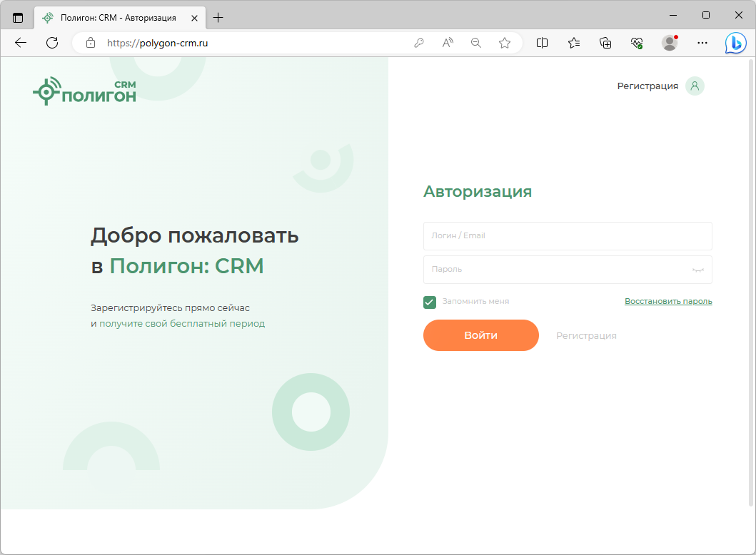Click the Запомнить меня label
This screenshot has height=555, width=756.
(x=475, y=301)
